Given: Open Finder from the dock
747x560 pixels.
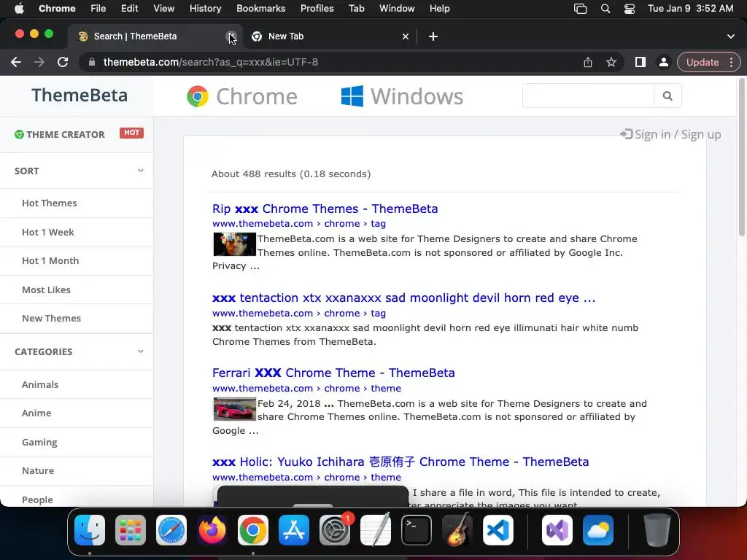Looking at the screenshot, I should tap(90, 530).
